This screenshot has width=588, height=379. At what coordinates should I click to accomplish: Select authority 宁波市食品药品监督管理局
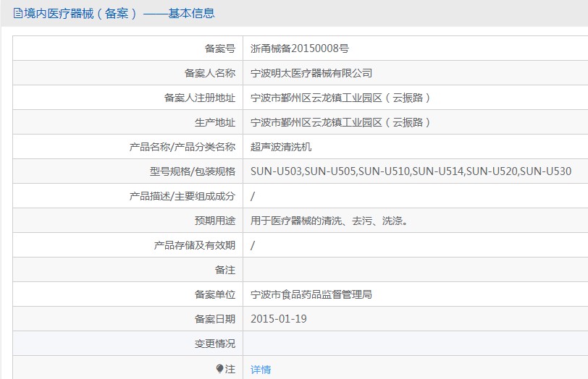pos(311,294)
